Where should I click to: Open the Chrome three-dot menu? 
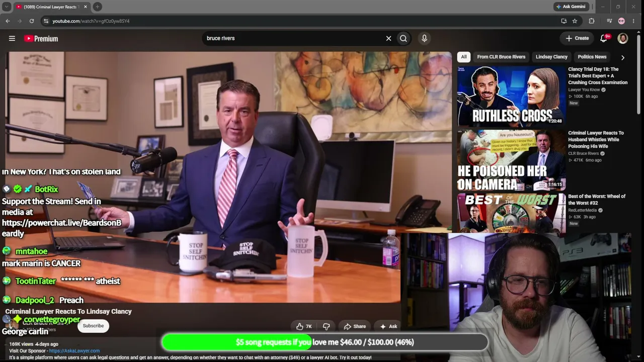pyautogui.click(x=633, y=21)
